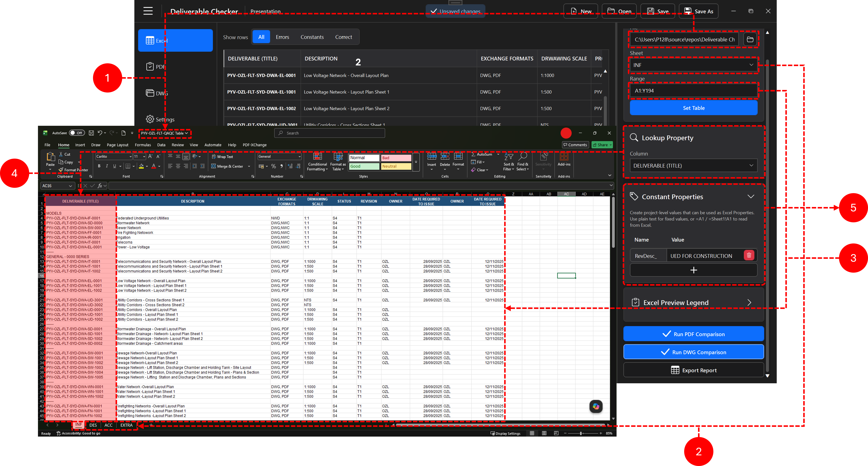The height and width of the screenshot is (466, 868).
Task: Browse for file with folder icon
Action: click(750, 39)
